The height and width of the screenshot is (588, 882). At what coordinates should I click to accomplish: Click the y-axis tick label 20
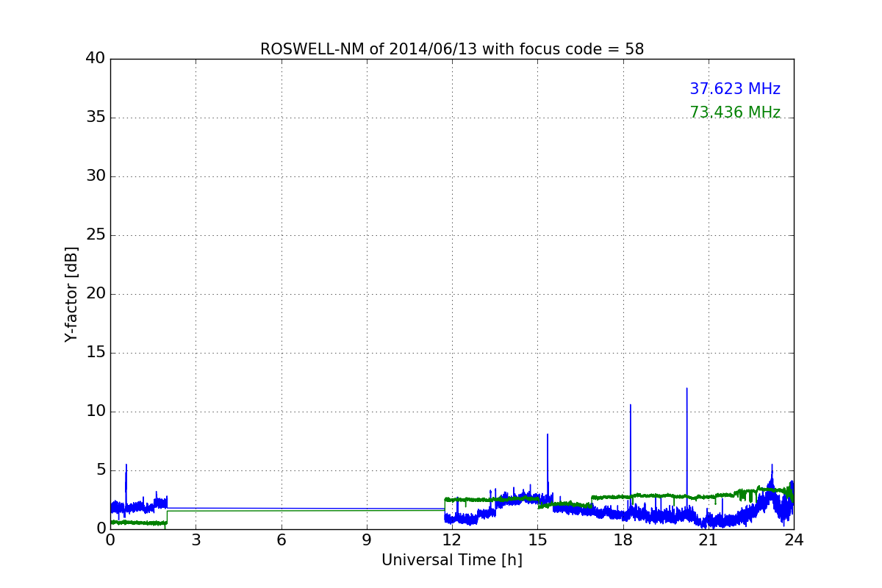pyautogui.click(x=95, y=294)
